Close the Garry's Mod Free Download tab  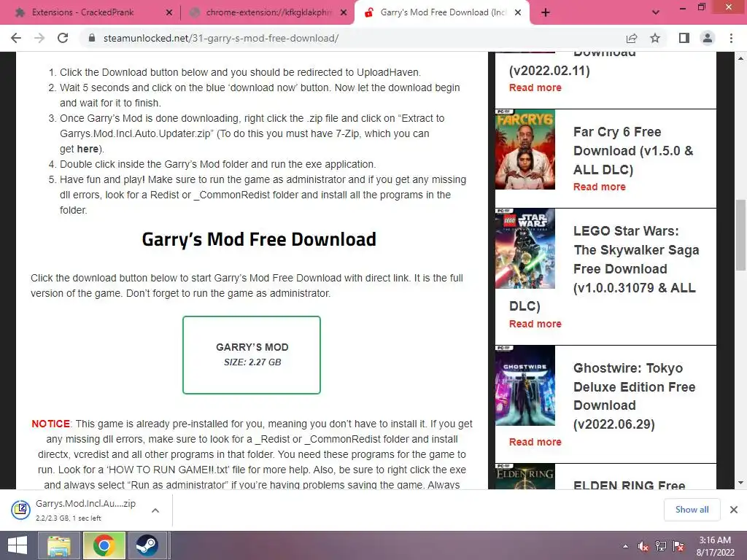[519, 12]
